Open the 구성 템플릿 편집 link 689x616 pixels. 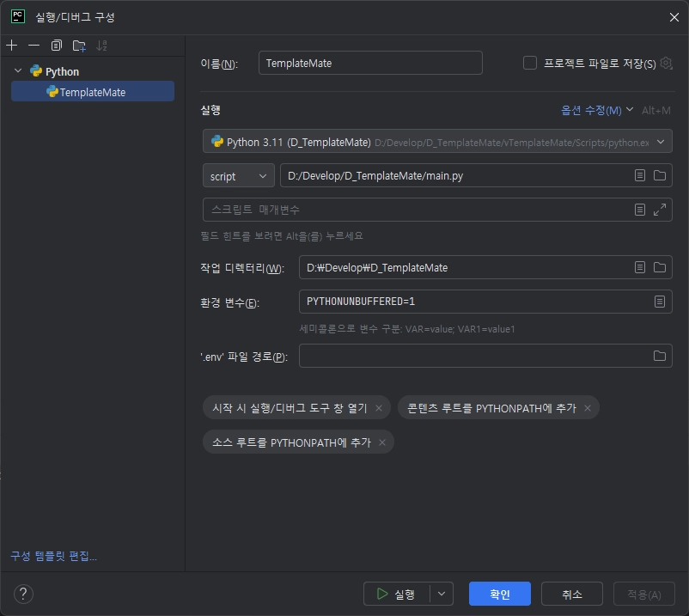pos(53,556)
